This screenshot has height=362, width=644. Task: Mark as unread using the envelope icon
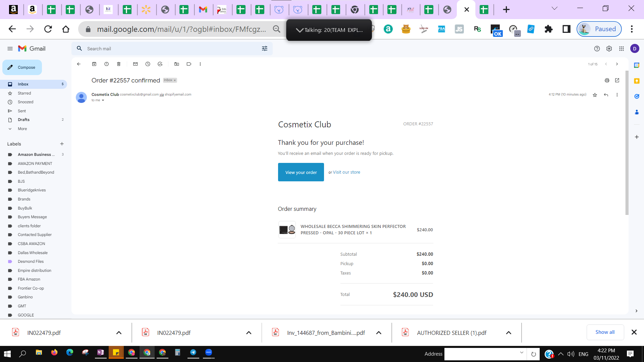tap(136, 64)
